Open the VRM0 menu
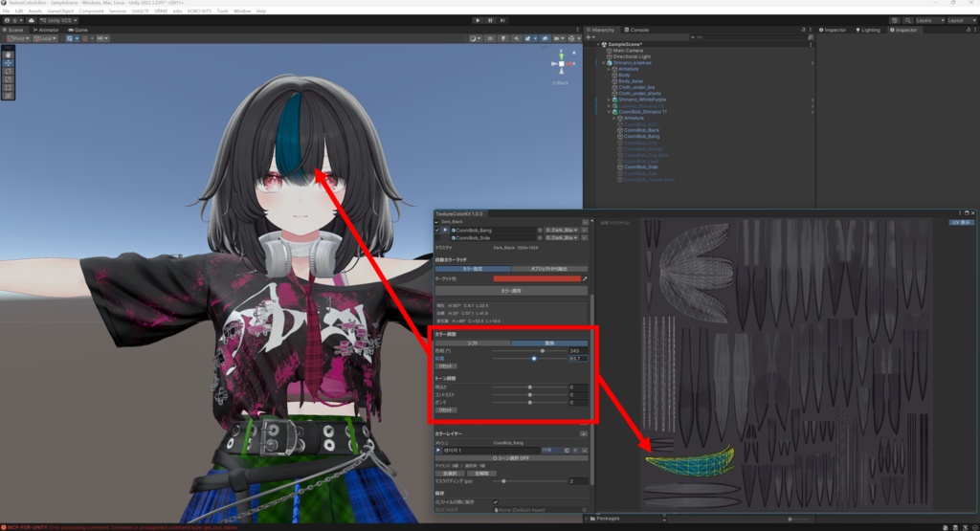Viewport: 980px width, 531px height. click(x=161, y=11)
